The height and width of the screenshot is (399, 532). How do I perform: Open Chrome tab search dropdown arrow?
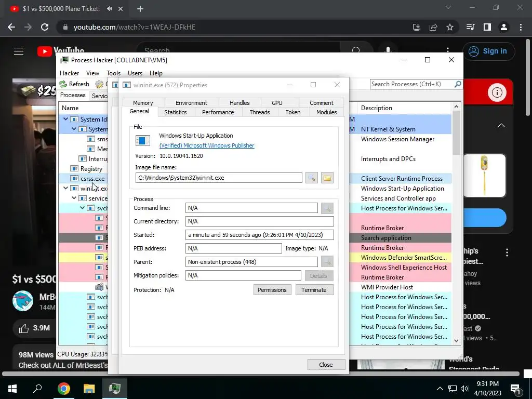448,7
